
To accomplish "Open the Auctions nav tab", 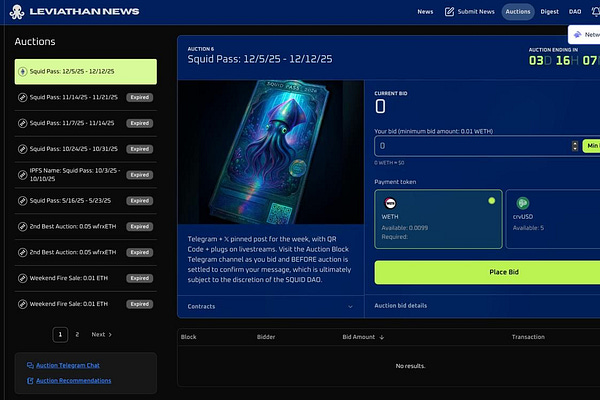I will coord(518,12).
